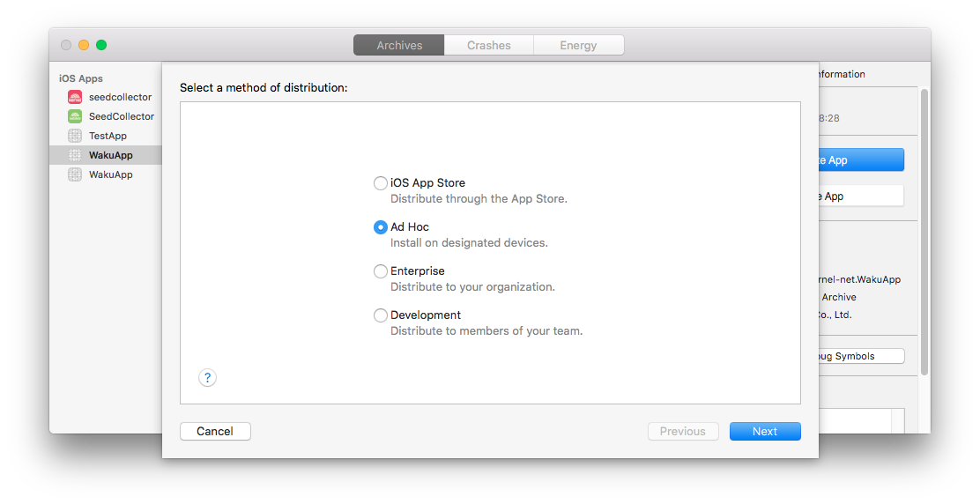
Task: Open the Crashes tab
Action: tap(489, 45)
